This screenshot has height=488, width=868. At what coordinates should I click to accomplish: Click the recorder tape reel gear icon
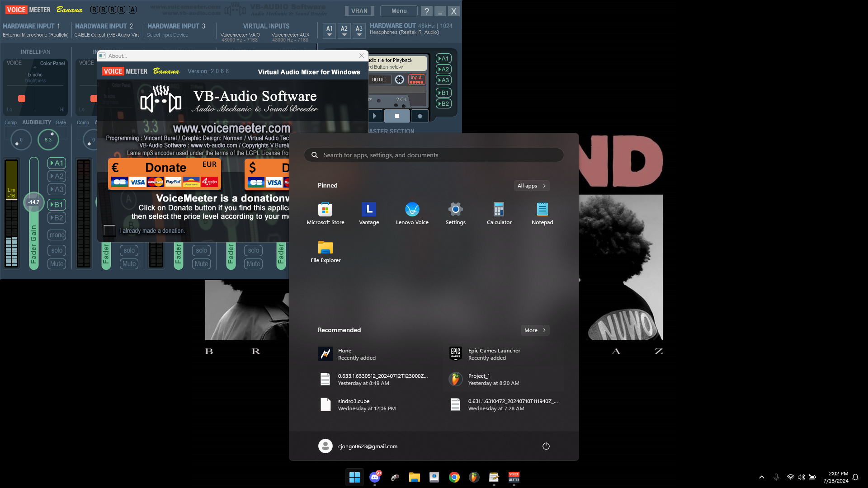(x=400, y=80)
